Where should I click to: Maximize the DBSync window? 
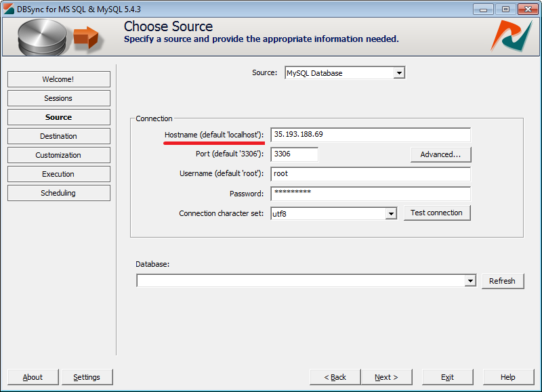(505, 9)
